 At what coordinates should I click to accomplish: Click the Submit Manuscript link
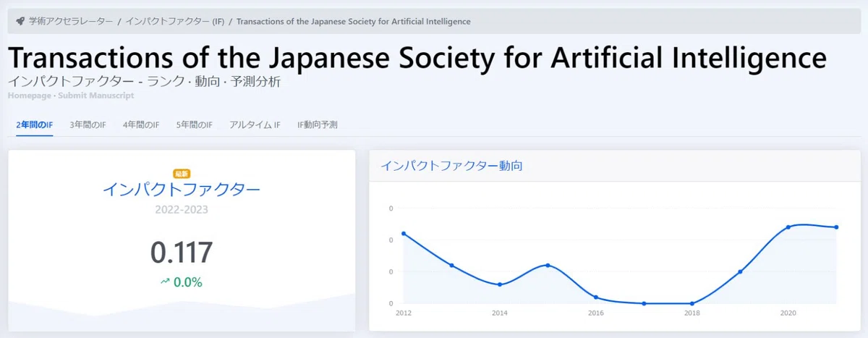pyautogui.click(x=96, y=96)
